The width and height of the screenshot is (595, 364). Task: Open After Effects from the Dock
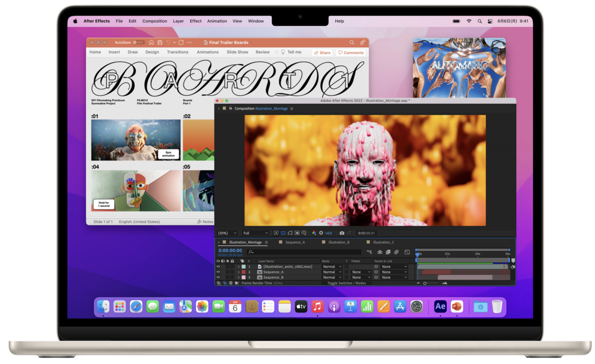440,306
